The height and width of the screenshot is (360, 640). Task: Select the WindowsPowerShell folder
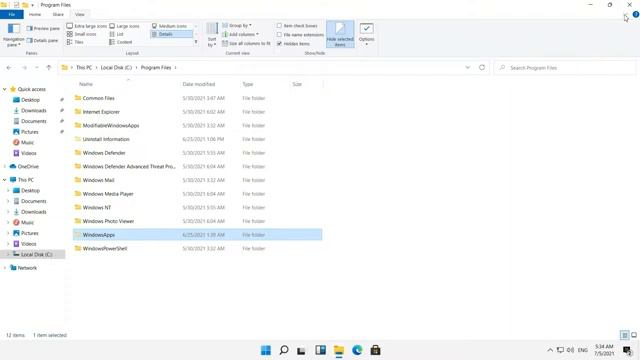105,249
